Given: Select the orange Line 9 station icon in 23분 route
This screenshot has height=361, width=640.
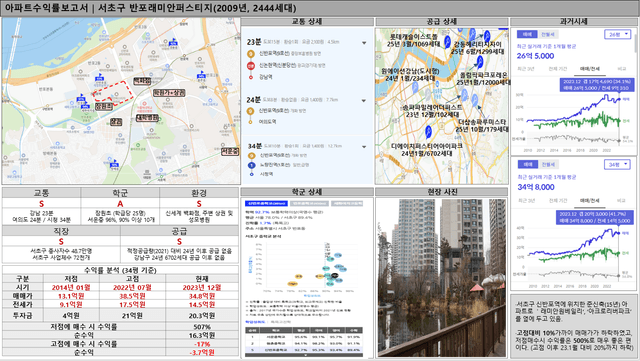Looking at the screenshot, I should point(251,54).
